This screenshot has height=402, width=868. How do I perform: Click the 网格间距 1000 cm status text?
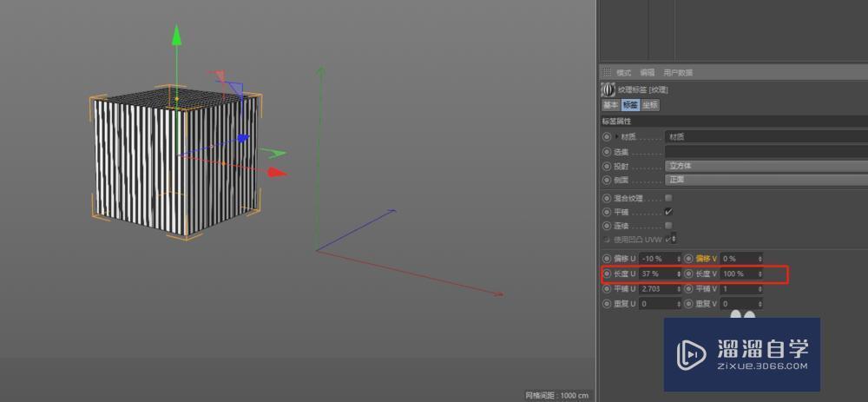[x=557, y=395]
